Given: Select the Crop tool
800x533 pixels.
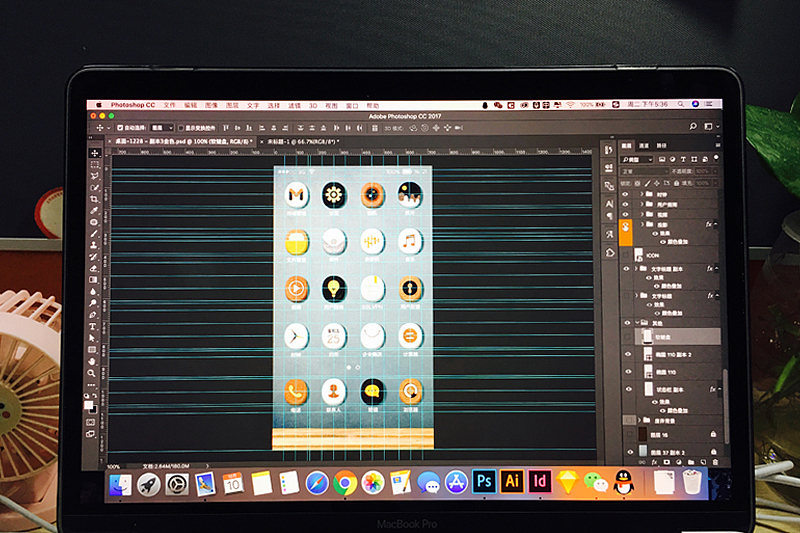Looking at the screenshot, I should pyautogui.click(x=94, y=199).
